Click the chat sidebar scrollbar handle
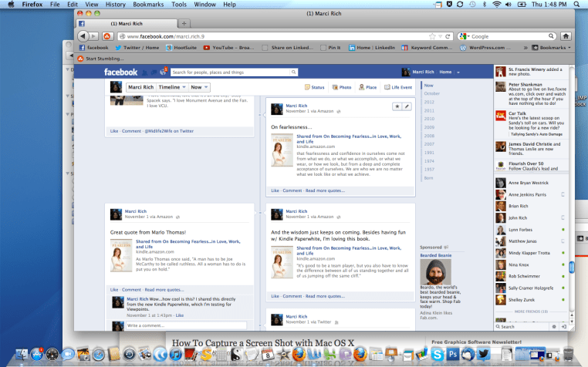 pyautogui.click(x=572, y=268)
